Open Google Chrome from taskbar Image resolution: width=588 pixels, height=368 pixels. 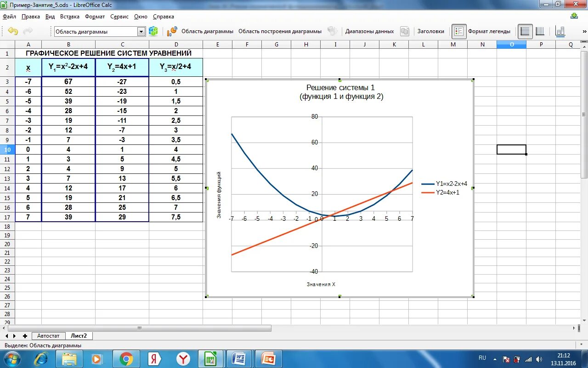tap(126, 358)
